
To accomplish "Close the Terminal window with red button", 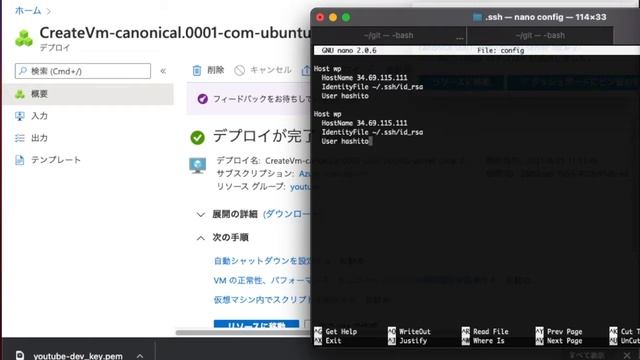I will tap(320, 18).
